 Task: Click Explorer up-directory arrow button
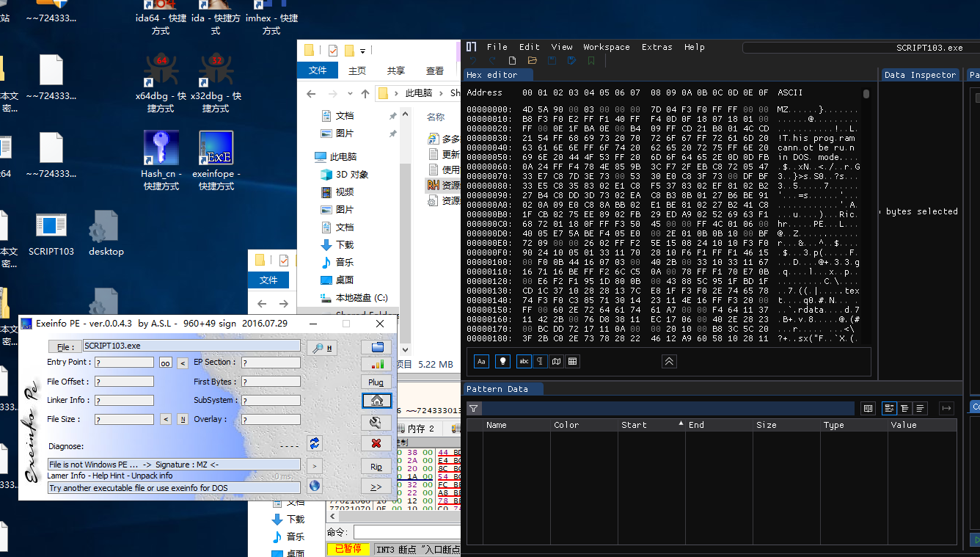click(365, 93)
